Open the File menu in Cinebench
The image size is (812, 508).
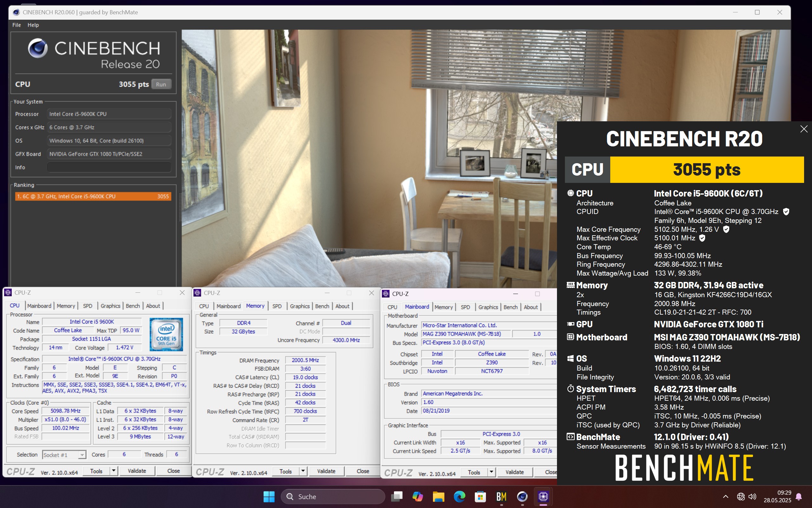tap(16, 25)
